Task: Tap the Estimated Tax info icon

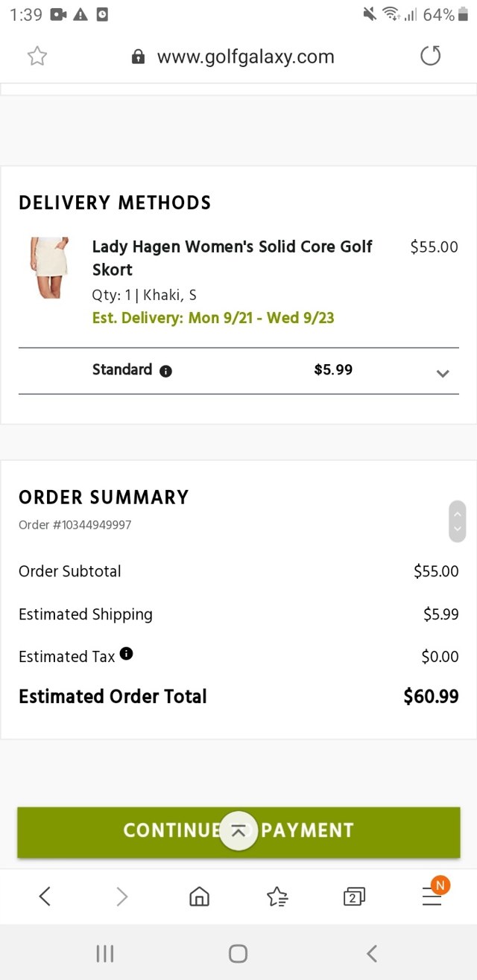Action: coord(127,654)
